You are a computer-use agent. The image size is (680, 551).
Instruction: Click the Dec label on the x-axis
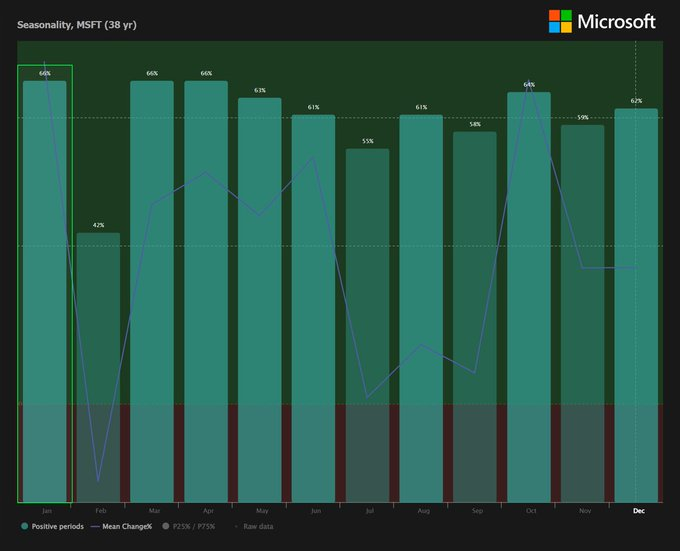tap(638, 511)
